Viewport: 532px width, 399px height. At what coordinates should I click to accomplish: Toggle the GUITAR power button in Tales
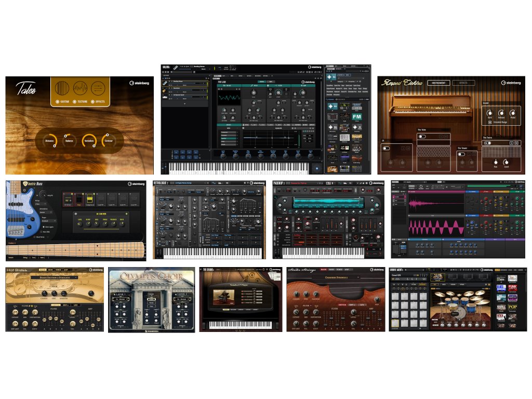tap(58, 102)
